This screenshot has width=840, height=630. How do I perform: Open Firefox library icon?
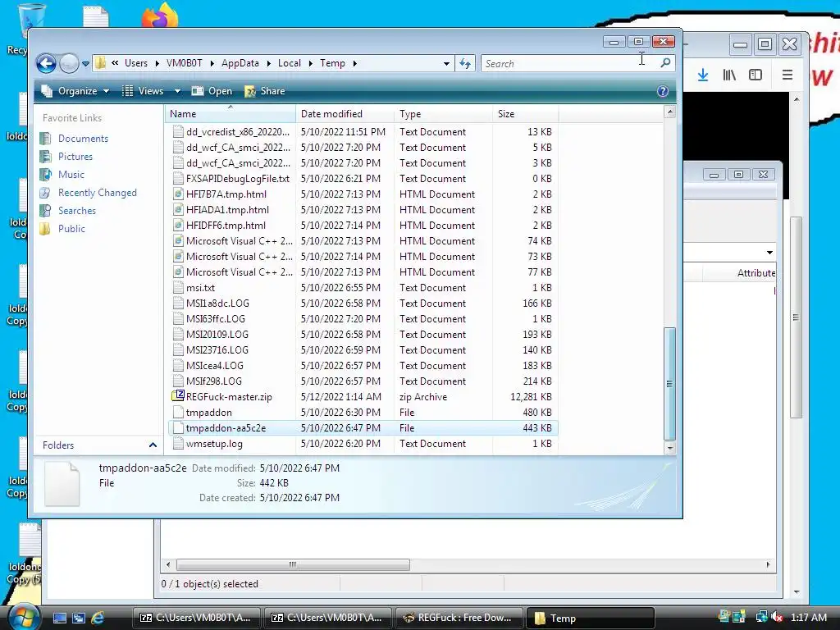(x=729, y=75)
